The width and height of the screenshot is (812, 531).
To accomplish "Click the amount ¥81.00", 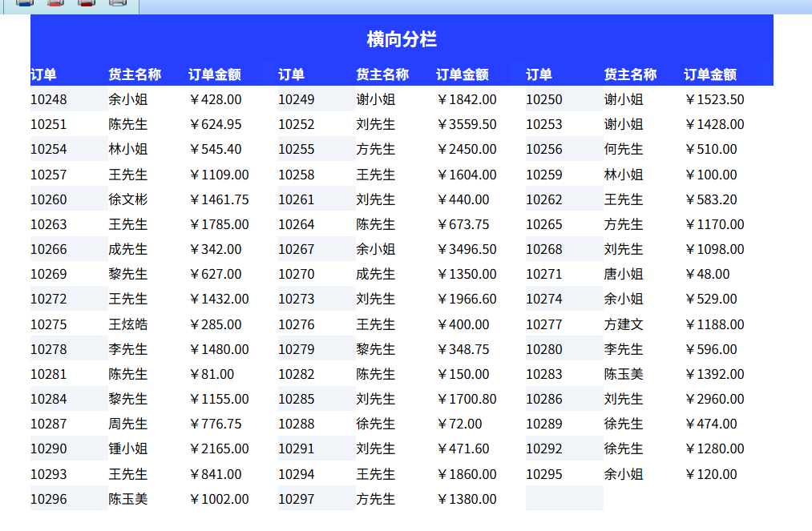I will click(212, 374).
